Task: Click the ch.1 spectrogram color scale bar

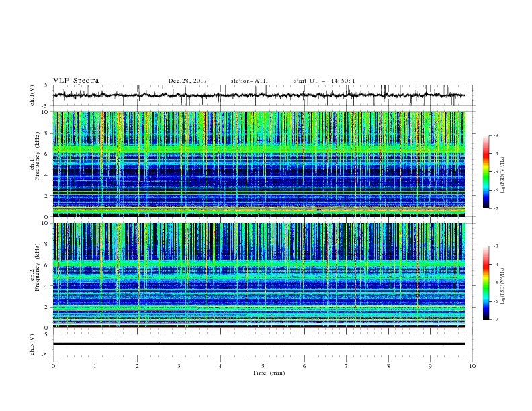Action: tap(486, 172)
